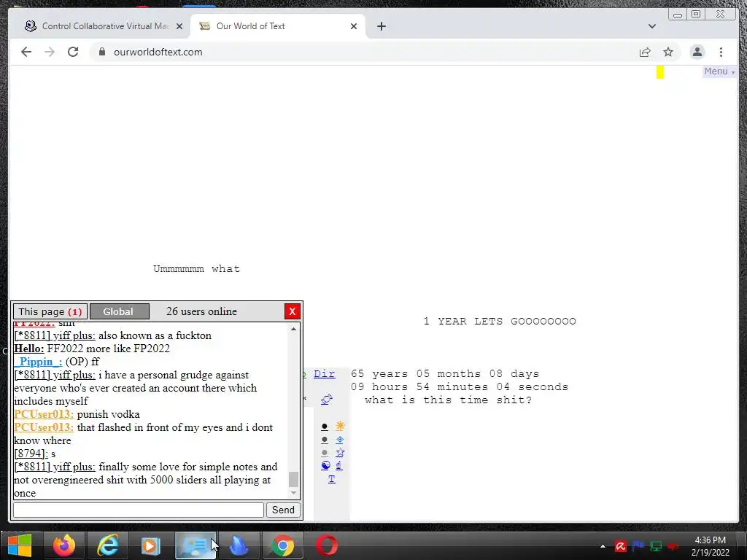Switch to This page chat tab

pyautogui.click(x=50, y=311)
